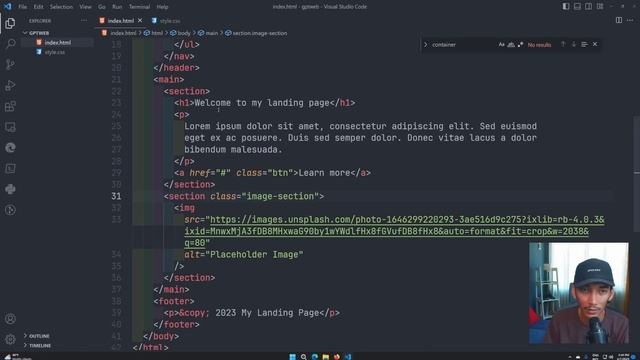Toggle primary side bar visibility
This screenshot has height=360, width=640.
566,7
